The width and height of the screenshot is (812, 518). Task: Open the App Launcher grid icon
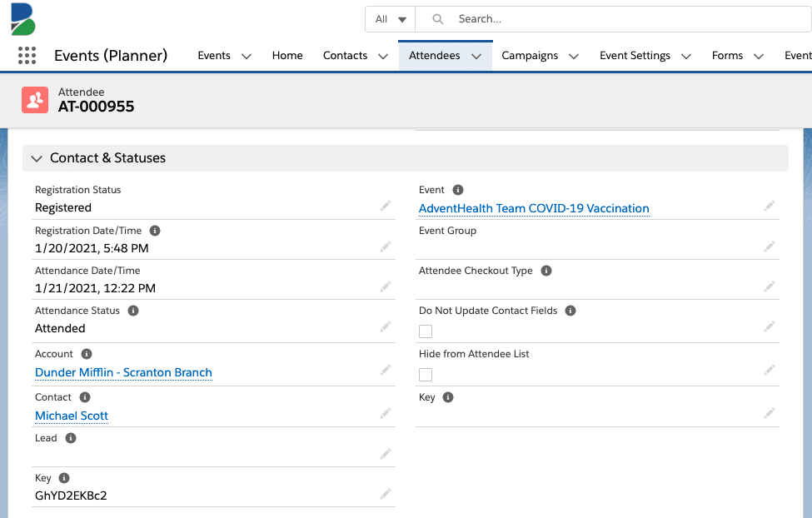(27, 56)
